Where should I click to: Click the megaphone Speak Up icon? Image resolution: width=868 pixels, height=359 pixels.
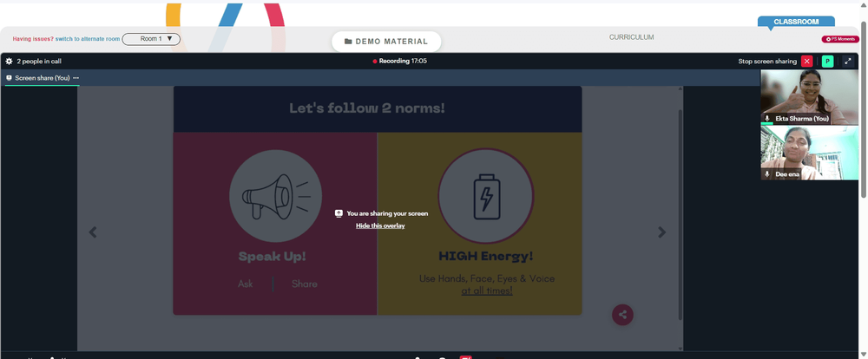click(276, 196)
